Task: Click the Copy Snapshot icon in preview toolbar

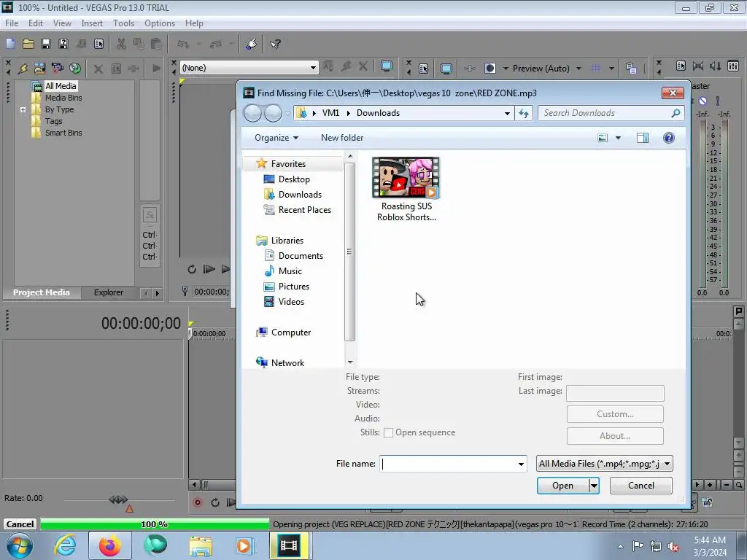Action: 631,68
